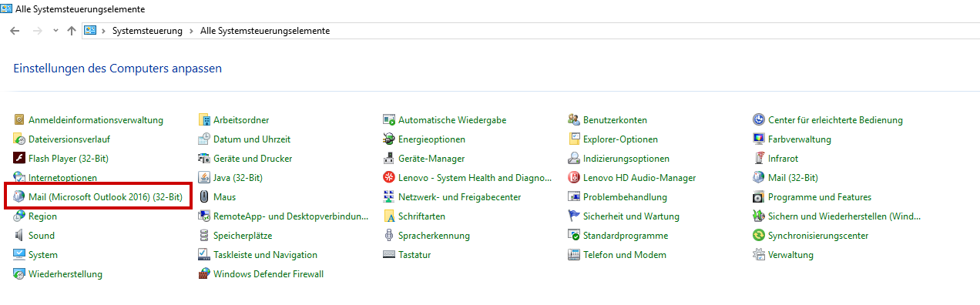
Task: Click the Internetoptionen globe icon
Action: click(x=19, y=178)
